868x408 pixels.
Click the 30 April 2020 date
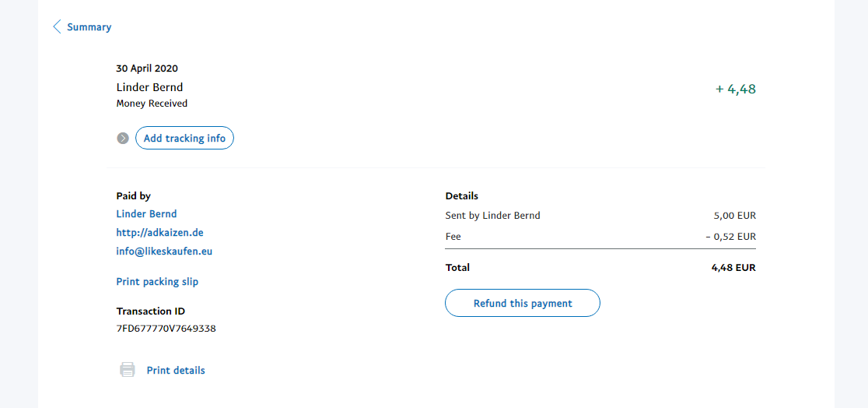[x=147, y=69]
